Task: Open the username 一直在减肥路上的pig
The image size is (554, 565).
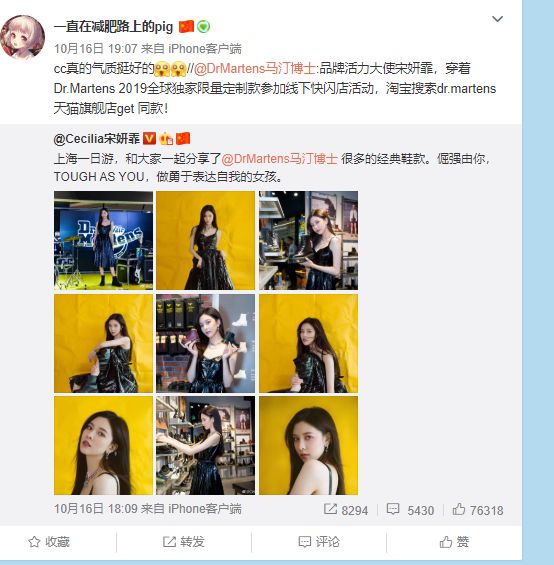Action: click(114, 27)
